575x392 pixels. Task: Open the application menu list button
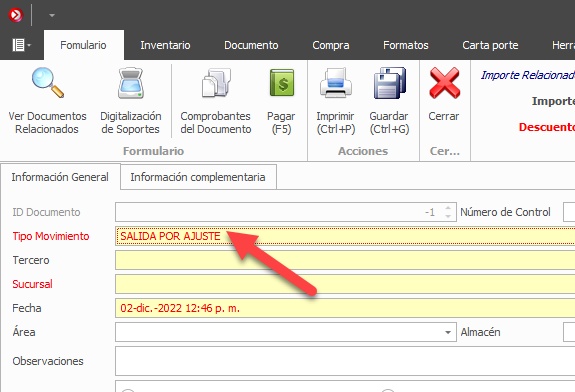21,45
